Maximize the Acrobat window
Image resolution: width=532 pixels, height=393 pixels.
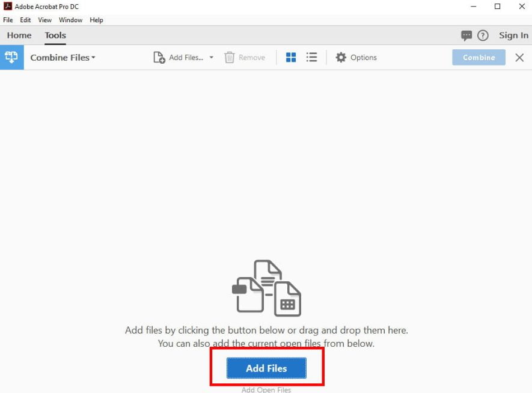click(x=497, y=6)
